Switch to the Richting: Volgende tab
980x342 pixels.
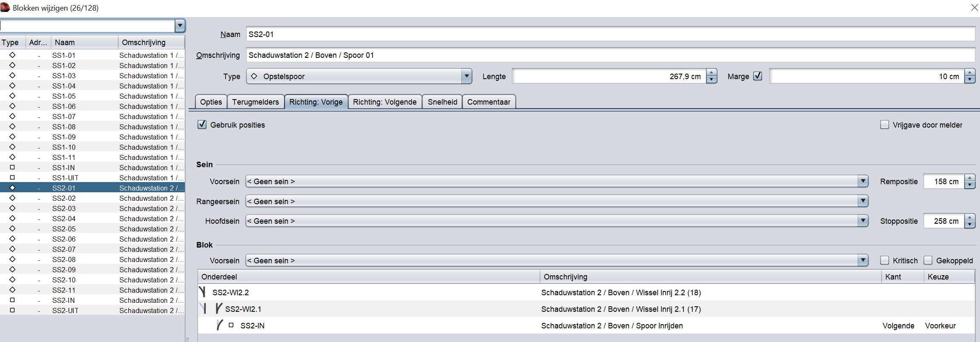pyautogui.click(x=385, y=102)
